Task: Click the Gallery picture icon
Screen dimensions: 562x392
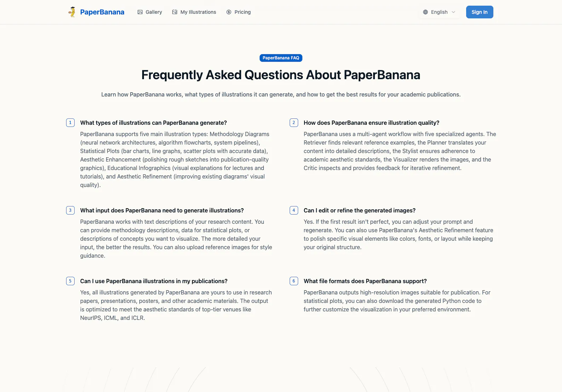Action: 140,12
